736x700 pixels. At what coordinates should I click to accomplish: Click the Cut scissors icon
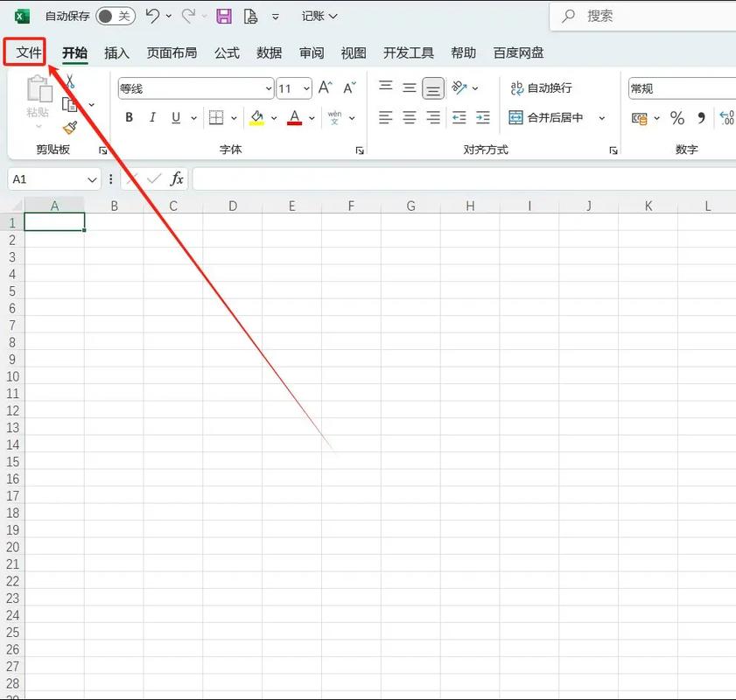click(70, 81)
